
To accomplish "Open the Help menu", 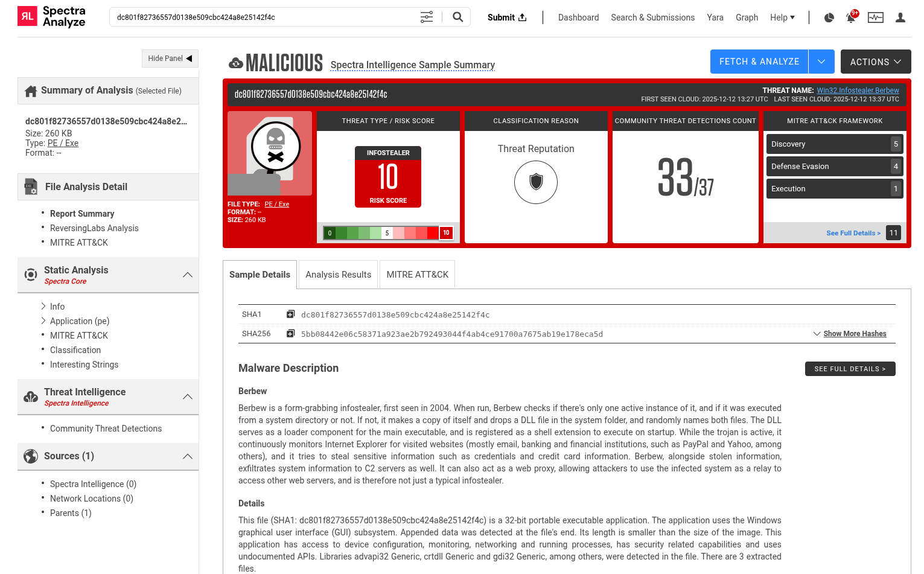I will (x=782, y=18).
